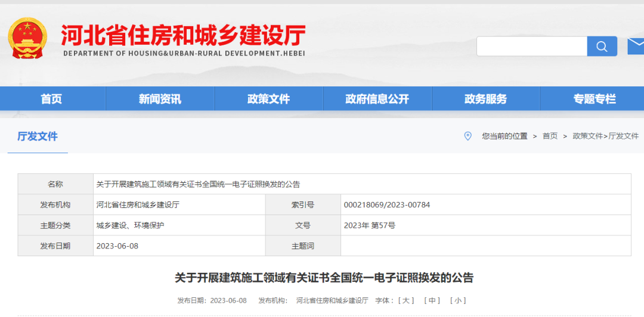The height and width of the screenshot is (317, 644).
Task: Open the 新闻资讯 menu
Action: coord(160,99)
